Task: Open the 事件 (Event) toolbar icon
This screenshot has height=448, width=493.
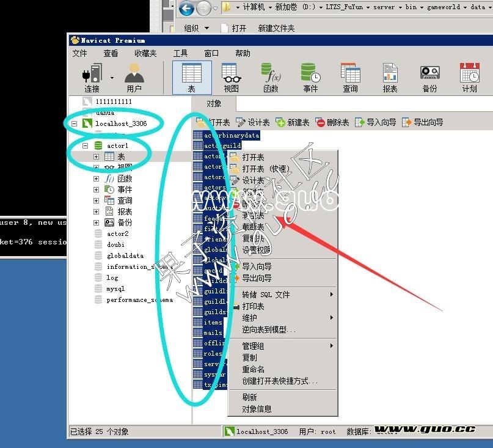Action: (310, 77)
